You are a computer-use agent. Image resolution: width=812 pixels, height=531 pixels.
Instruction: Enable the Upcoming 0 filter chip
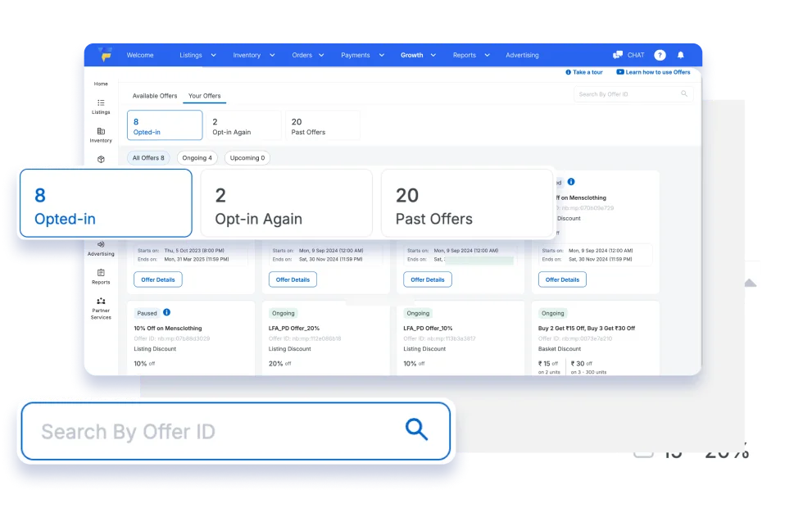pos(247,157)
